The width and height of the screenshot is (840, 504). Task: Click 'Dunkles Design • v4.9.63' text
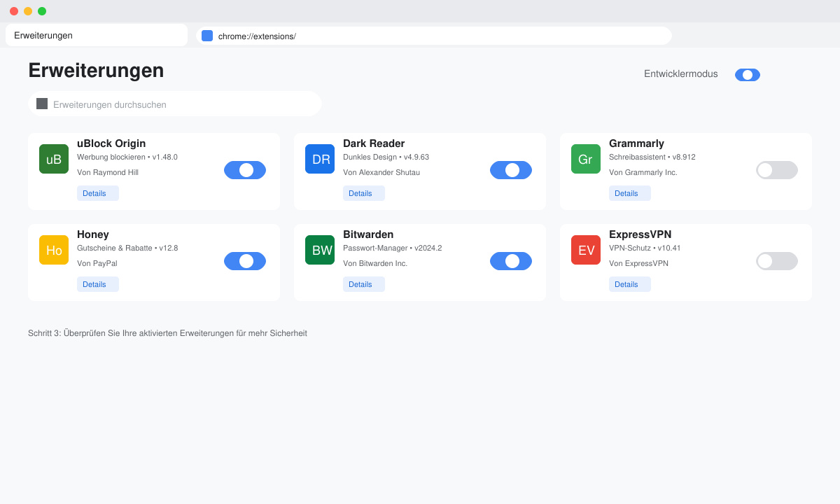[386, 157]
